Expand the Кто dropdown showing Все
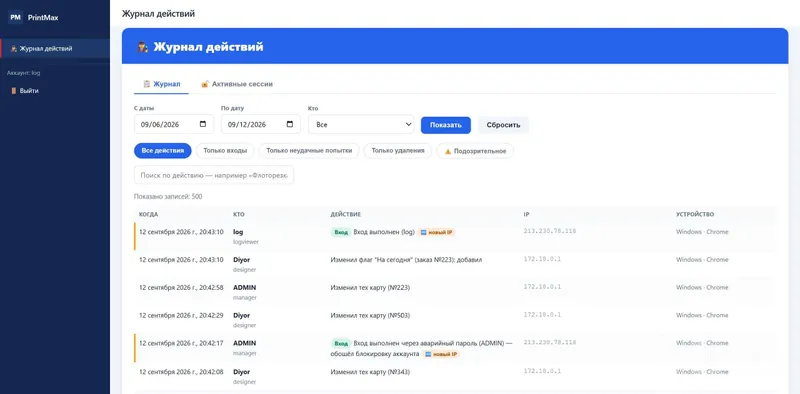This screenshot has height=394, width=800. click(361, 124)
